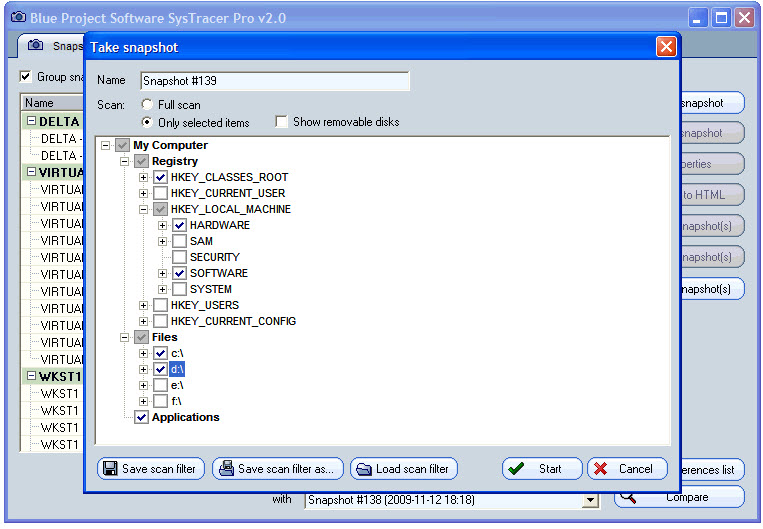Image resolution: width=763 pixels, height=529 pixels.
Task: Collapse the DELTA group in main window
Action: (32, 121)
